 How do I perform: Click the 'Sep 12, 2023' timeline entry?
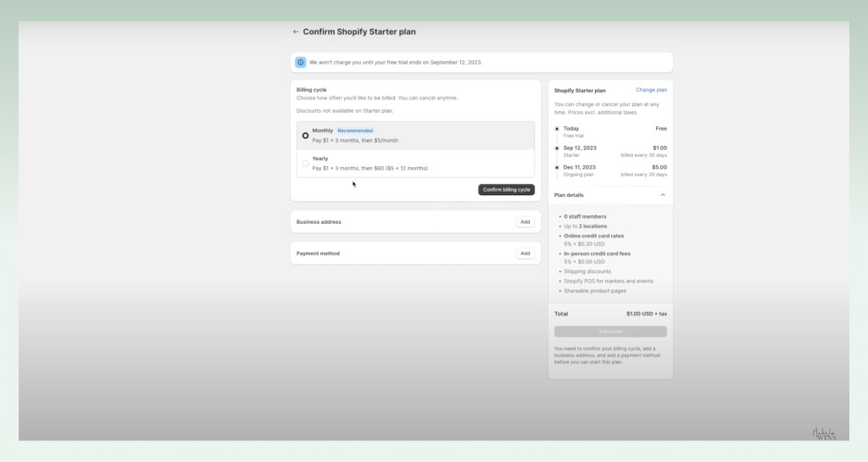(580, 148)
